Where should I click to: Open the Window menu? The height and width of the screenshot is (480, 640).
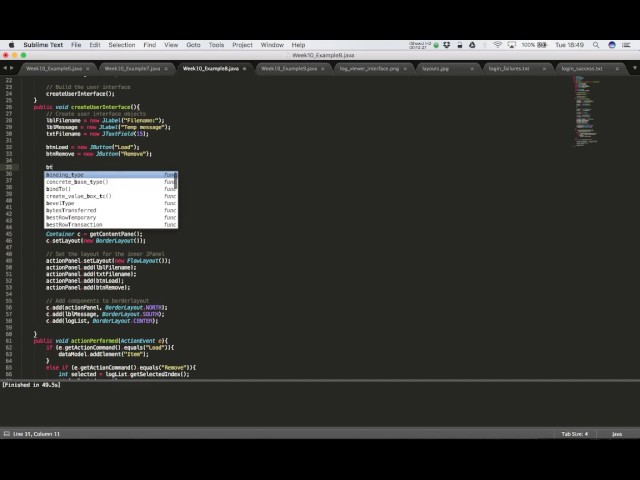pos(272,45)
